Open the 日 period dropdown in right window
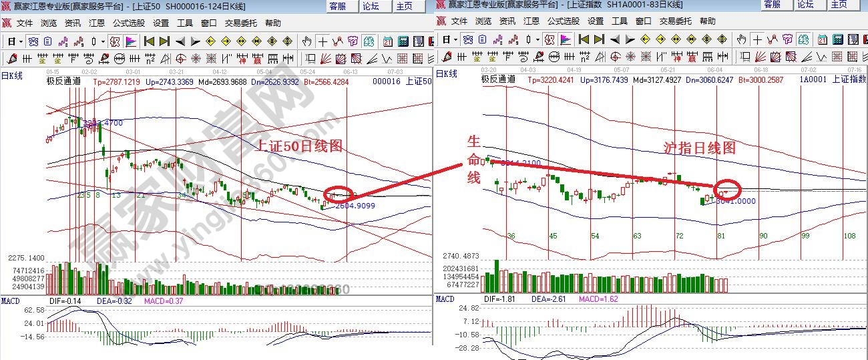 click(x=447, y=40)
